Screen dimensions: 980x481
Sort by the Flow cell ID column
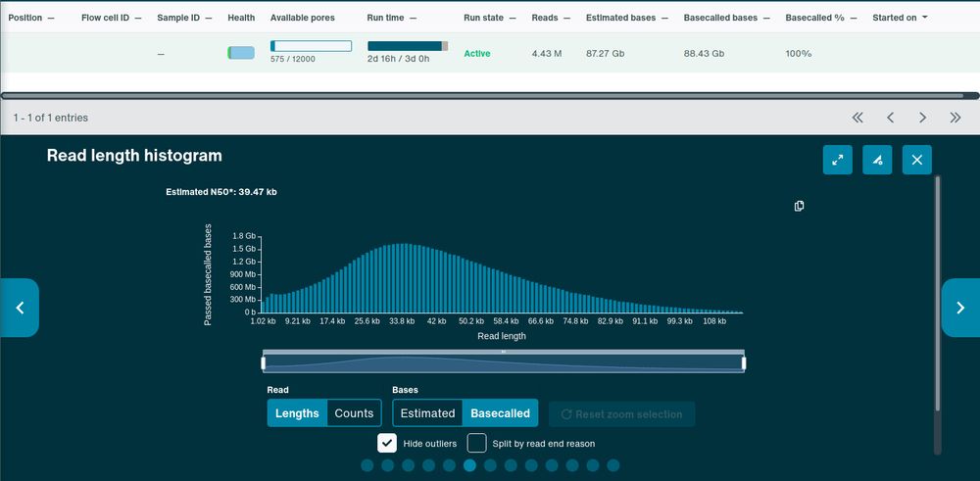[x=112, y=18]
